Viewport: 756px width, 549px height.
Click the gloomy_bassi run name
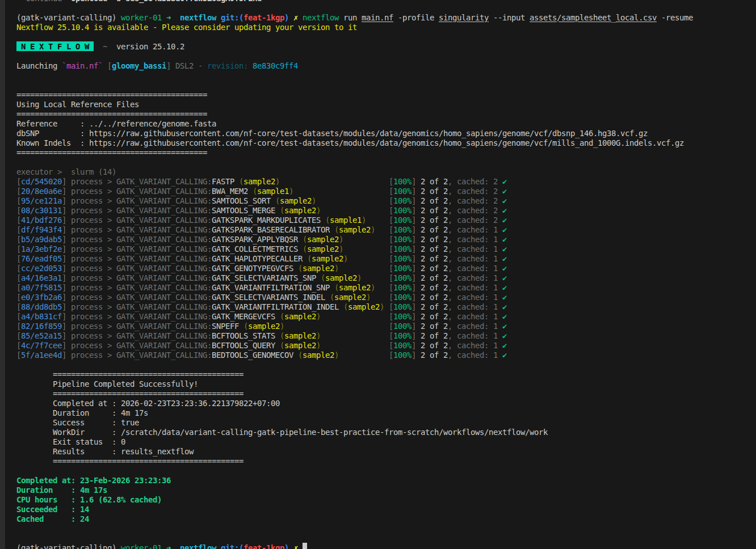coord(139,66)
